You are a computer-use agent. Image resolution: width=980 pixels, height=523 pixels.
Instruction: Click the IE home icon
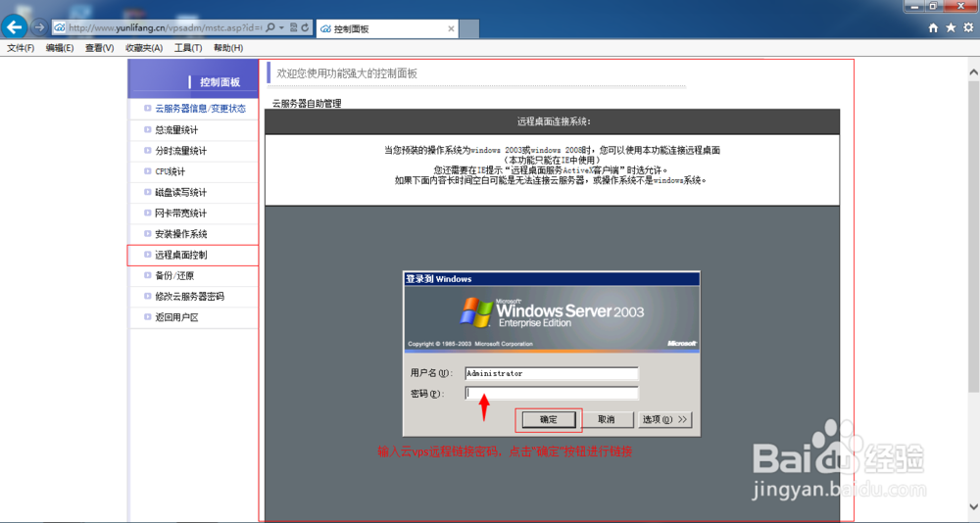[933, 27]
